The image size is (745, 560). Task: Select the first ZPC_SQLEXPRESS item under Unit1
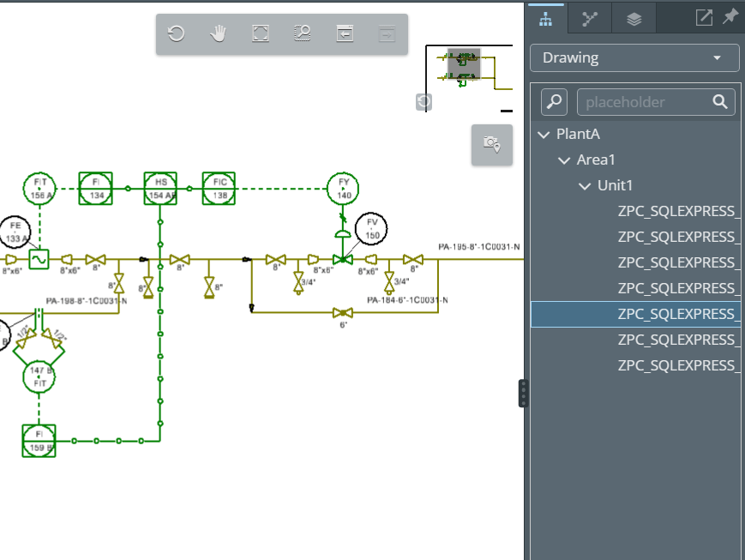click(677, 212)
